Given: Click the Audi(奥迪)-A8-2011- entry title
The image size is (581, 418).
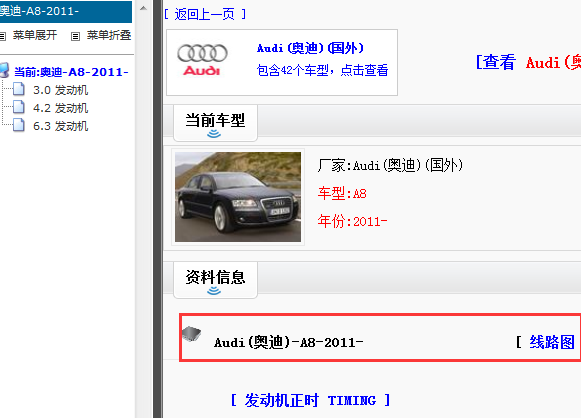Looking at the screenshot, I should click(x=288, y=342).
